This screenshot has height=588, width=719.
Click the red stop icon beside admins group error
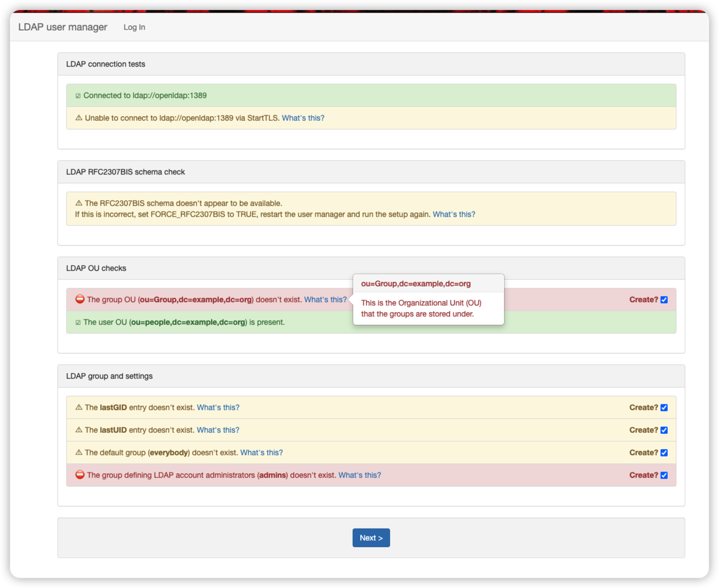pyautogui.click(x=80, y=475)
